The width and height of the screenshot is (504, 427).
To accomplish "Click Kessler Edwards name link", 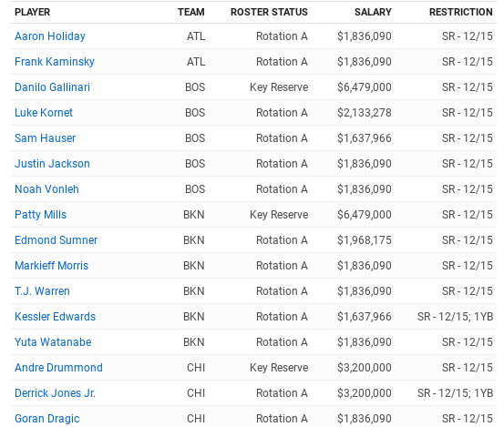I will click(x=56, y=317).
